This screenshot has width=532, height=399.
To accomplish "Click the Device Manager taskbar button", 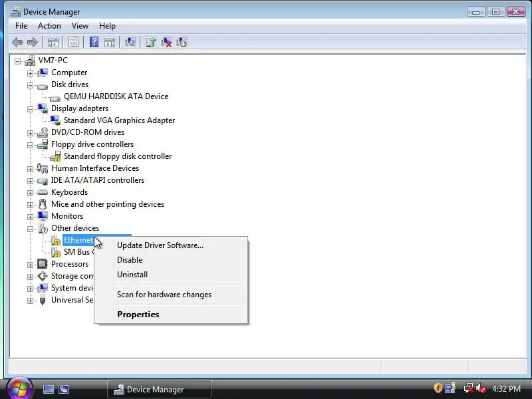I will [160, 389].
